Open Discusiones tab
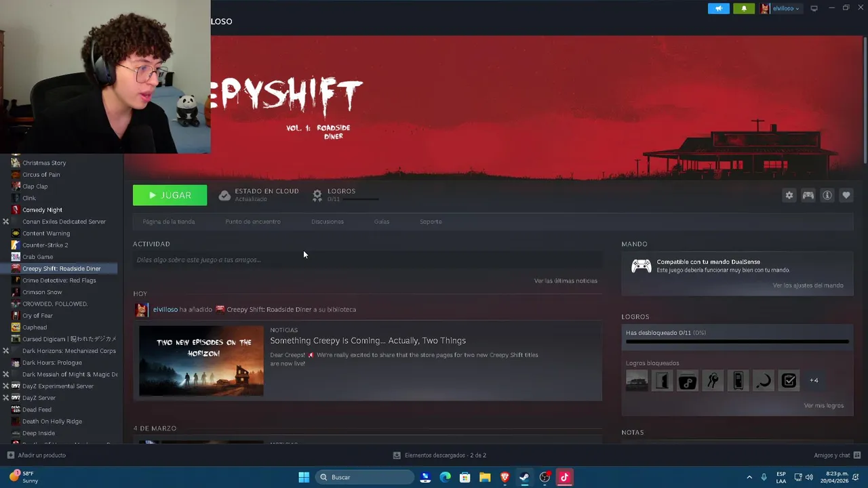Screen dimensions: 868x488 click(x=328, y=222)
